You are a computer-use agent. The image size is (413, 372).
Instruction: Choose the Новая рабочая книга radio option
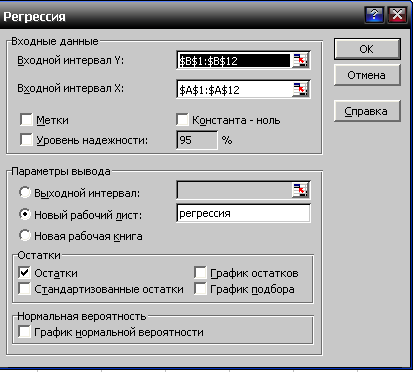point(25,235)
